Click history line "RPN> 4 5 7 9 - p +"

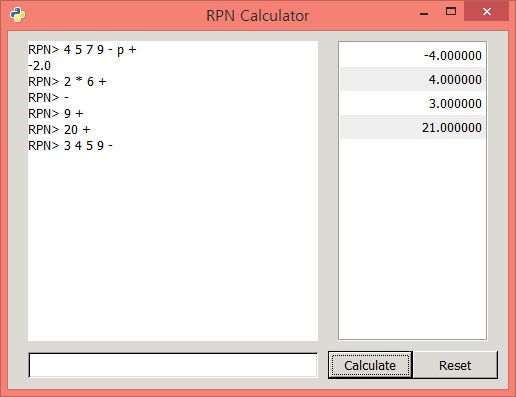(x=82, y=50)
